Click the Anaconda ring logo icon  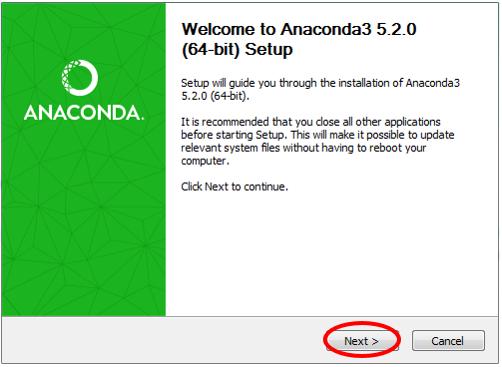(80, 78)
